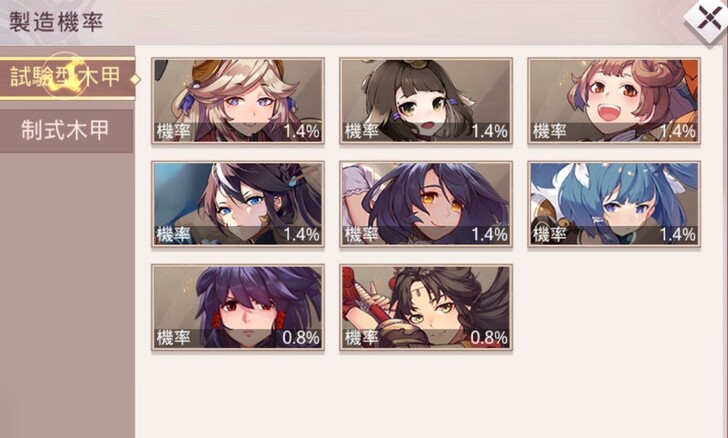Screen dimensions: 728x438
Task: Open the blue-eyed black-haired girl's card
Action: [x=238, y=204]
